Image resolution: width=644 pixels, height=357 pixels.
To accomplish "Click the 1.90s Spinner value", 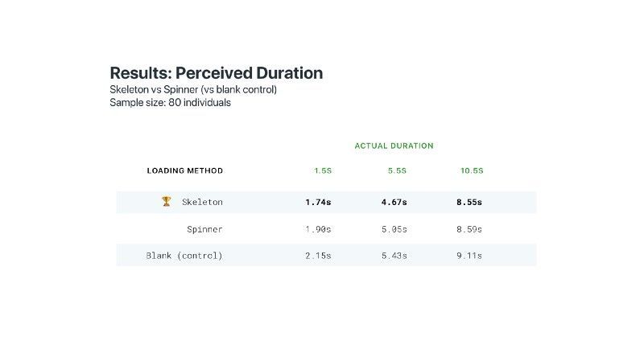I will click(x=318, y=229).
